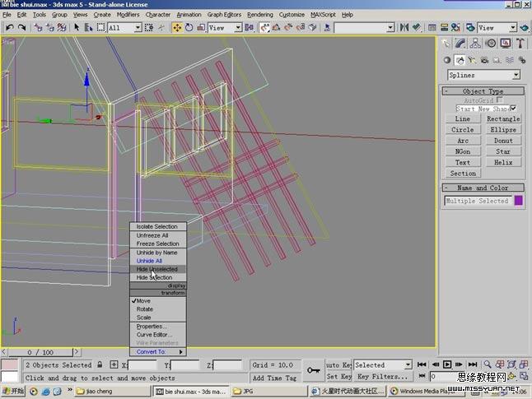
Task: Toggle Start New Shape checkbox
Action: click(x=513, y=108)
